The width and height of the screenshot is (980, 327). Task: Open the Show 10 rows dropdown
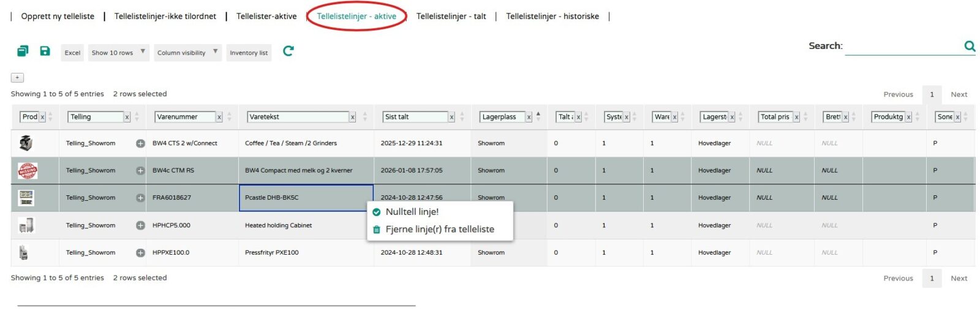118,53
